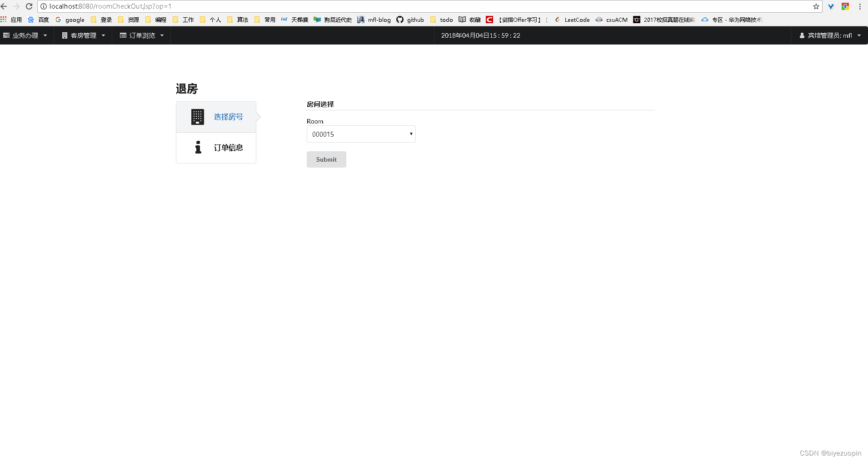Image resolution: width=868 pixels, height=461 pixels.
Task: Open the 应用 apps shortcut
Action: (x=11, y=20)
